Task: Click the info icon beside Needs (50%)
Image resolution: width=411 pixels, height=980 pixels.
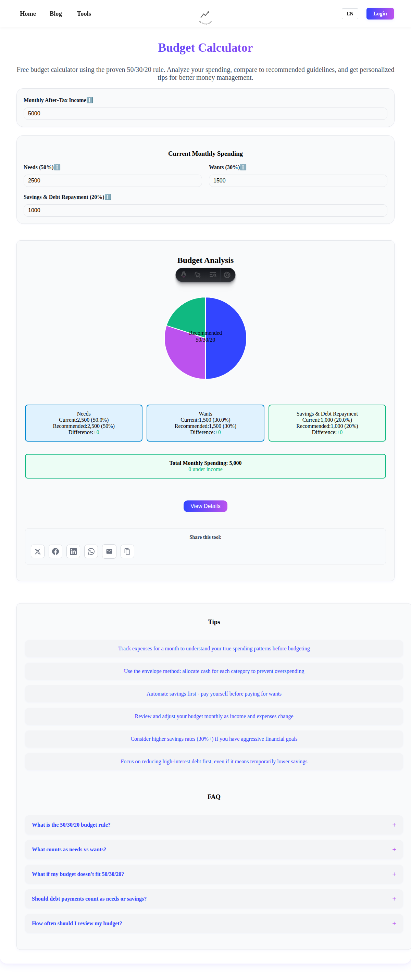Action: pos(58,167)
